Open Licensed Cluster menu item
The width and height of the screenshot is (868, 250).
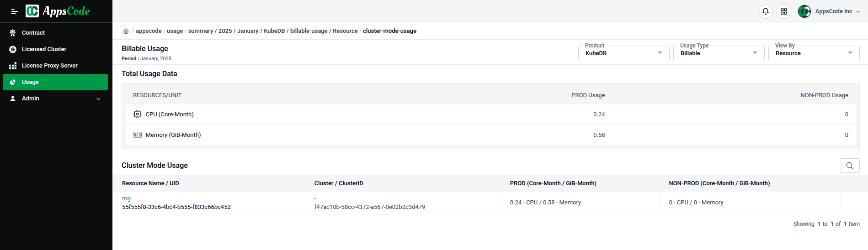(x=44, y=49)
